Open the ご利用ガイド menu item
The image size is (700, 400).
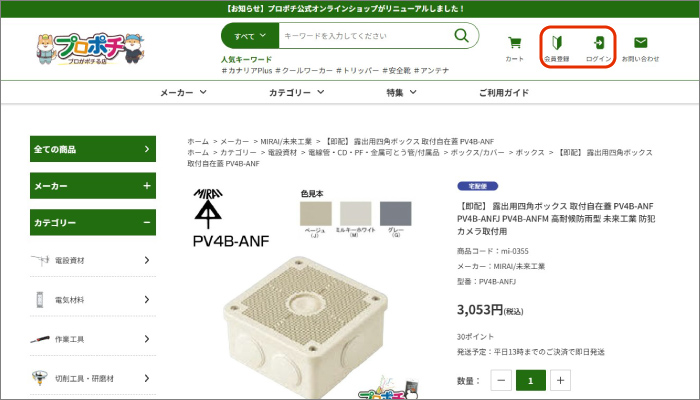504,92
